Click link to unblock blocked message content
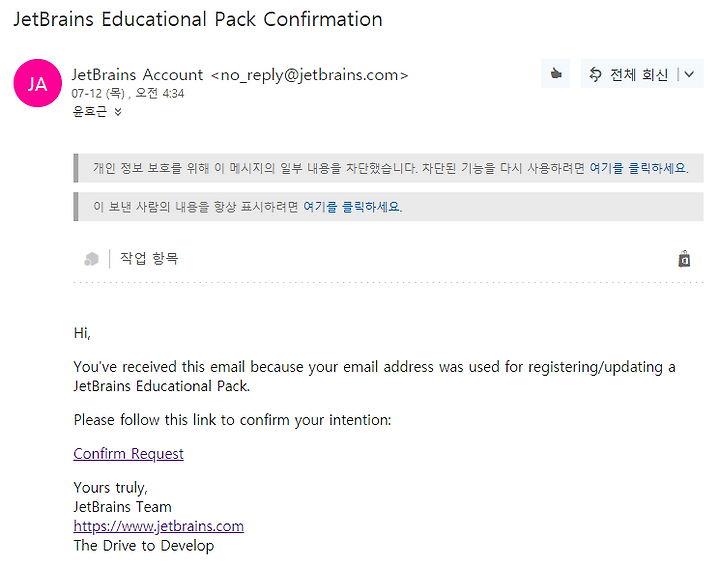The image size is (720, 566). click(639, 168)
